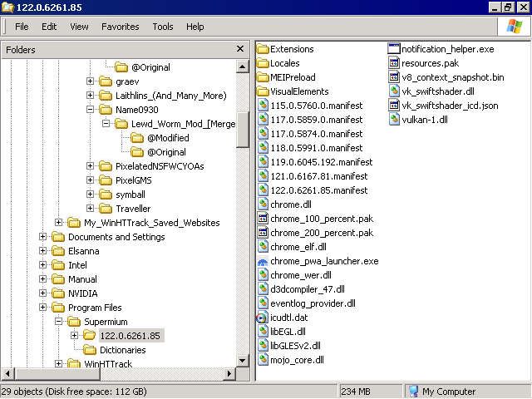Screen dimensions: 532x399
Task: Expand the Documents and Settings node
Action: (42, 236)
